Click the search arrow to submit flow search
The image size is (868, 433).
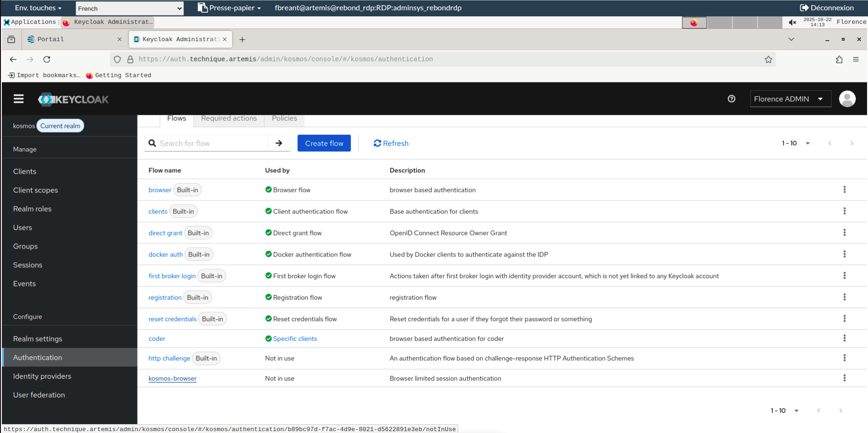[279, 143]
